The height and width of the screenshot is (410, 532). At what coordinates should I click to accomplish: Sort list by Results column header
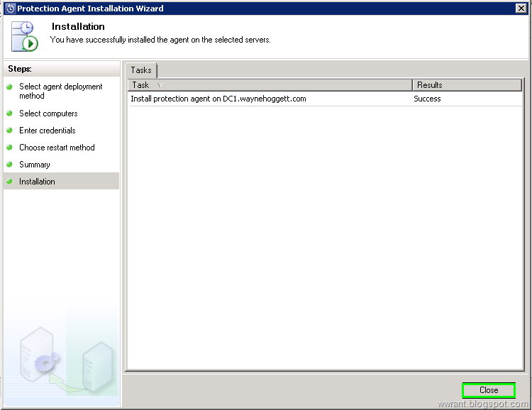[x=467, y=85]
